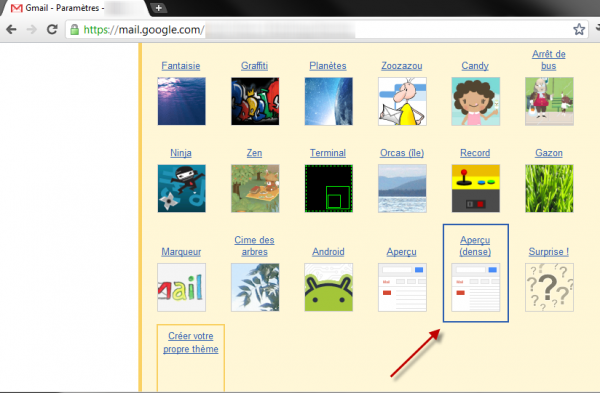Open Créer votre propre thème link
The width and height of the screenshot is (600, 393).
coord(191,342)
